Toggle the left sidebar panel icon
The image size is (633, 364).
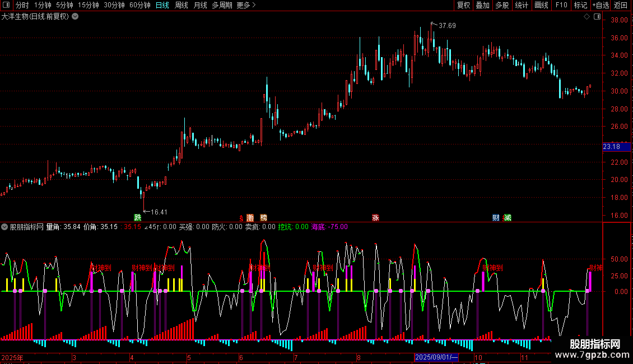6,5
